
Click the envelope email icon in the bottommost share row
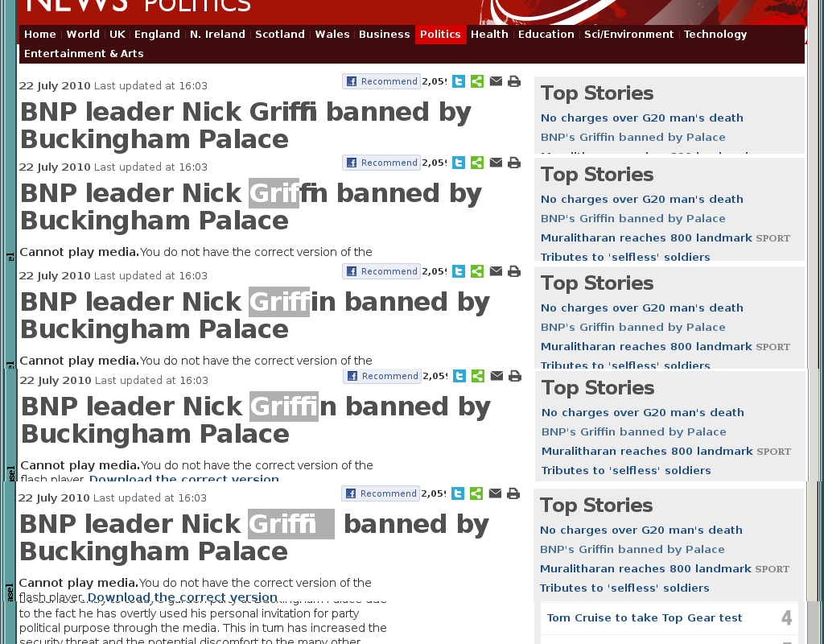point(495,493)
